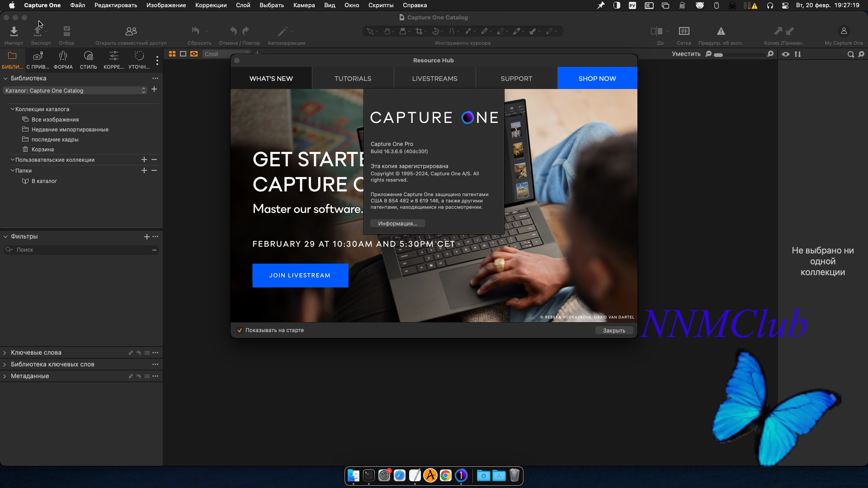Toggle the orange proofing eye view icon
Screen dimensions: 868x488
(x=194, y=54)
